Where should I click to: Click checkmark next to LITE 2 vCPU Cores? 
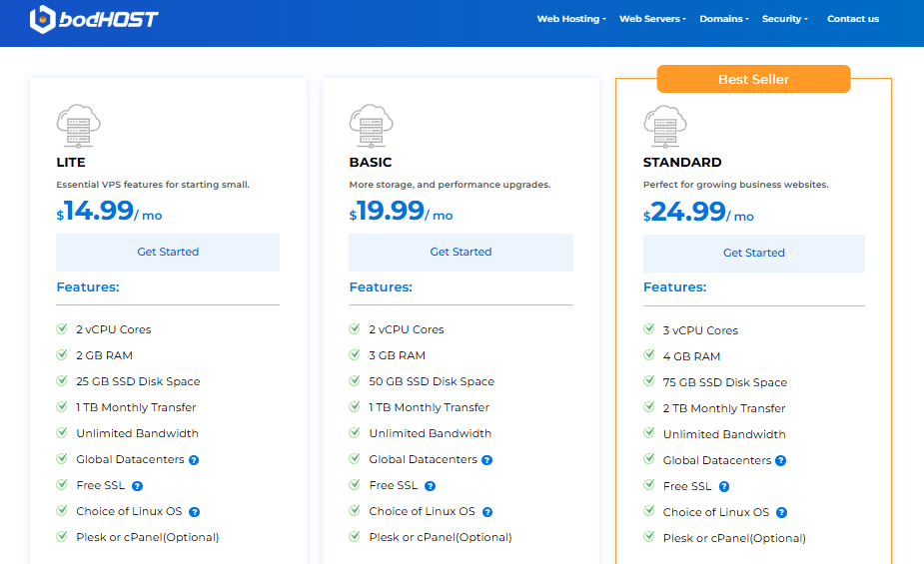click(62, 328)
